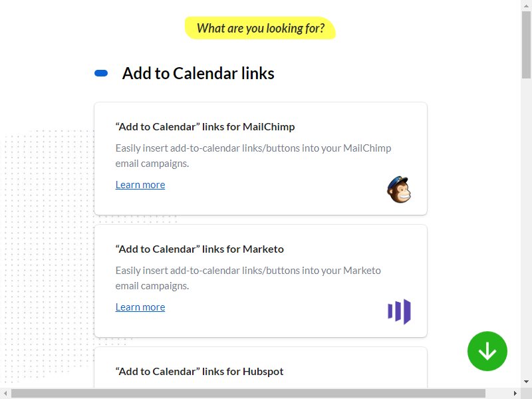
Task: Click the horizontal scrollbar right arrow
Action: coord(515,393)
